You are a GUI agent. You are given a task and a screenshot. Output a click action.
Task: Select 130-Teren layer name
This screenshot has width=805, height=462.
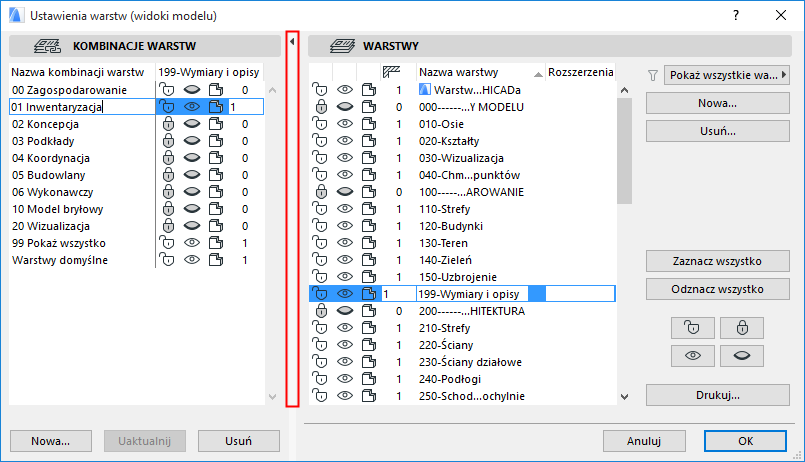click(x=443, y=243)
